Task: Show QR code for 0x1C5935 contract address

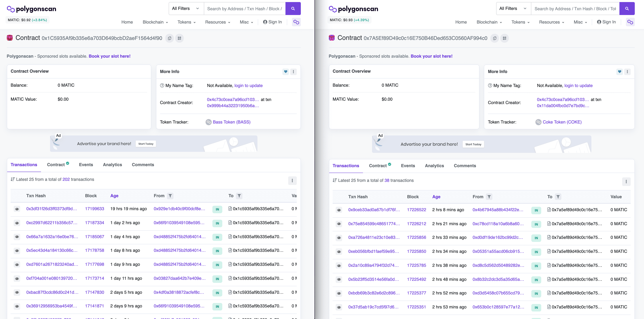Action: point(179,38)
